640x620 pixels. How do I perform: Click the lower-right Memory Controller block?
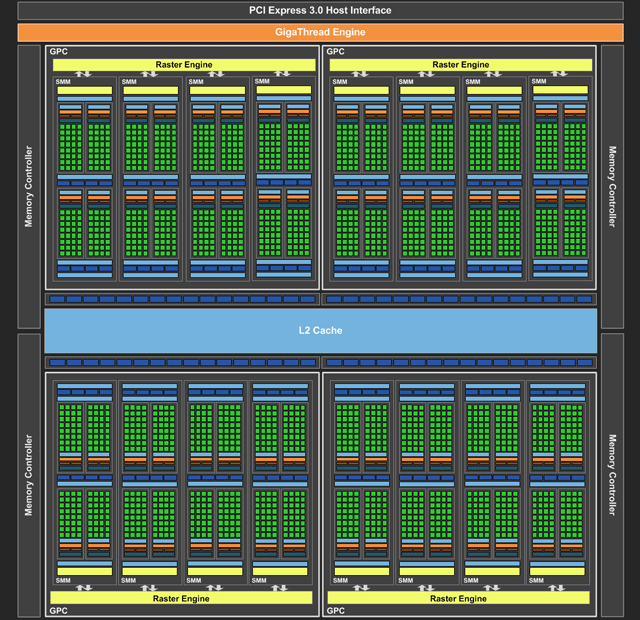612,475
